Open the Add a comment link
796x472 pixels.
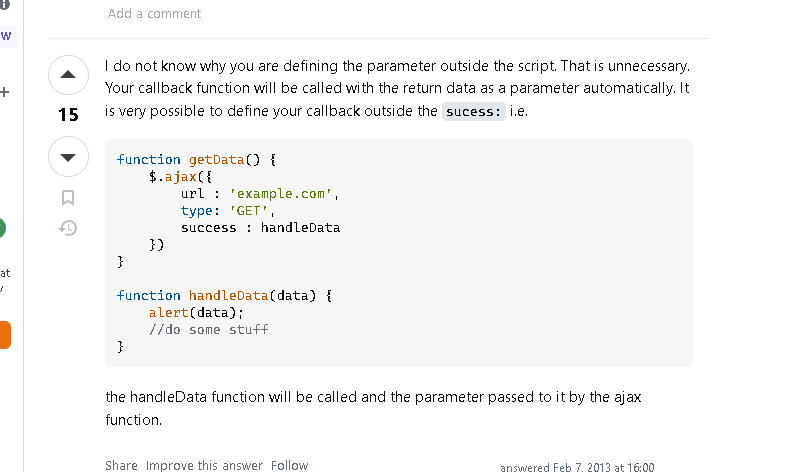(154, 14)
